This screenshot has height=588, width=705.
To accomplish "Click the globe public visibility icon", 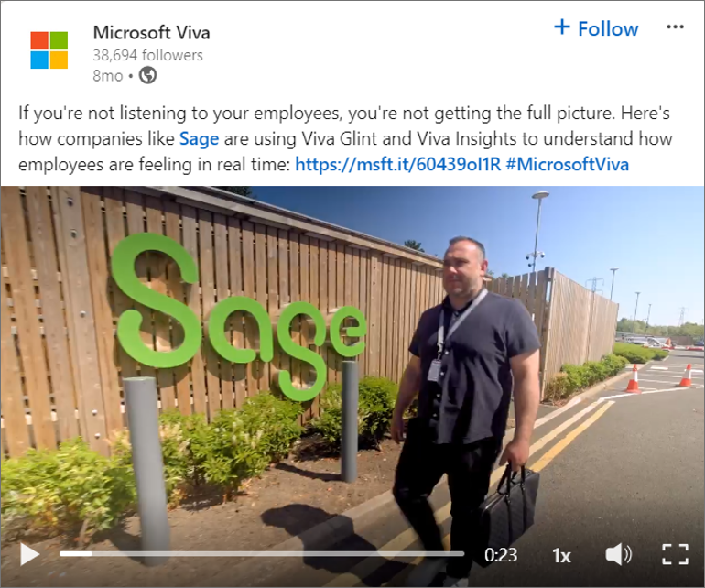I will tap(147, 75).
